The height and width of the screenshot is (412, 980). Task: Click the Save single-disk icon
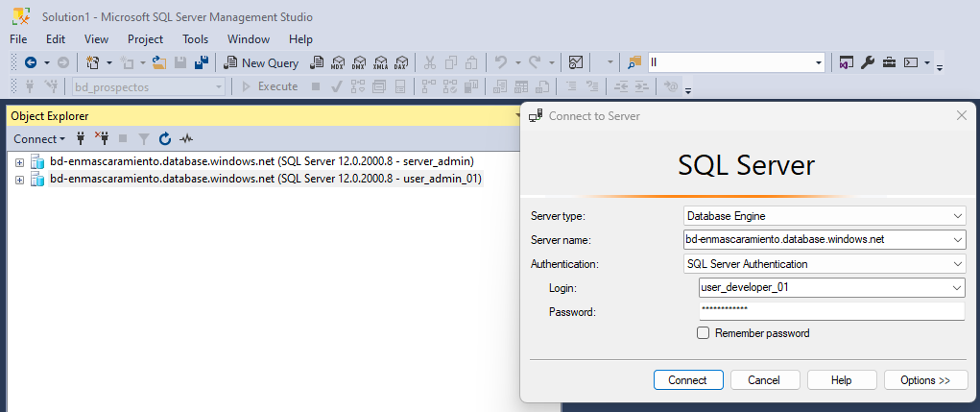coord(180,62)
